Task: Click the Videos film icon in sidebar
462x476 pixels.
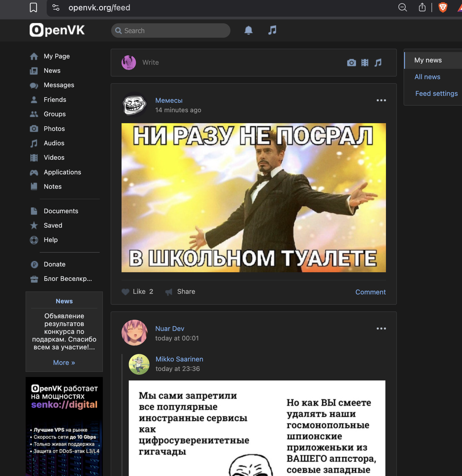Action: click(34, 158)
